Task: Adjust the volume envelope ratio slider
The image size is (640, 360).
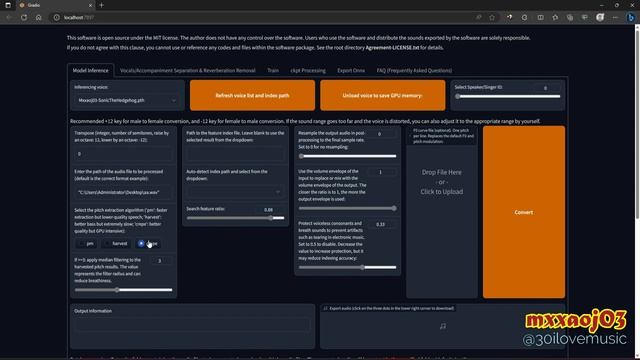Action: [x=347, y=208]
